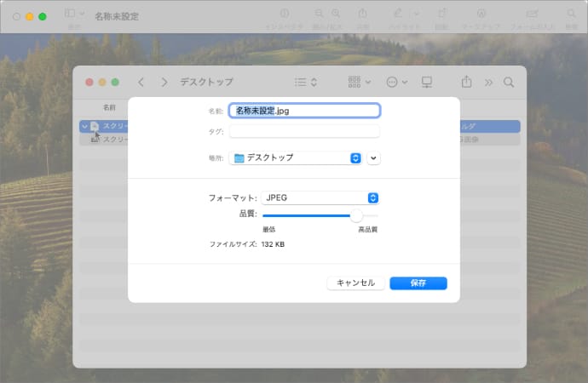Open the JPEG format dropdown
The width and height of the screenshot is (588, 383).
tap(320, 197)
